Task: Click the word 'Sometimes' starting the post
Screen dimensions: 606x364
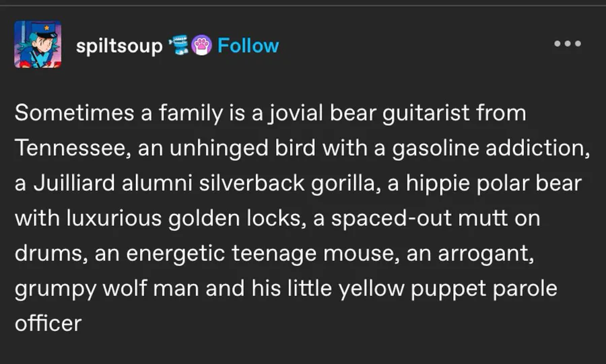Action: (74, 113)
